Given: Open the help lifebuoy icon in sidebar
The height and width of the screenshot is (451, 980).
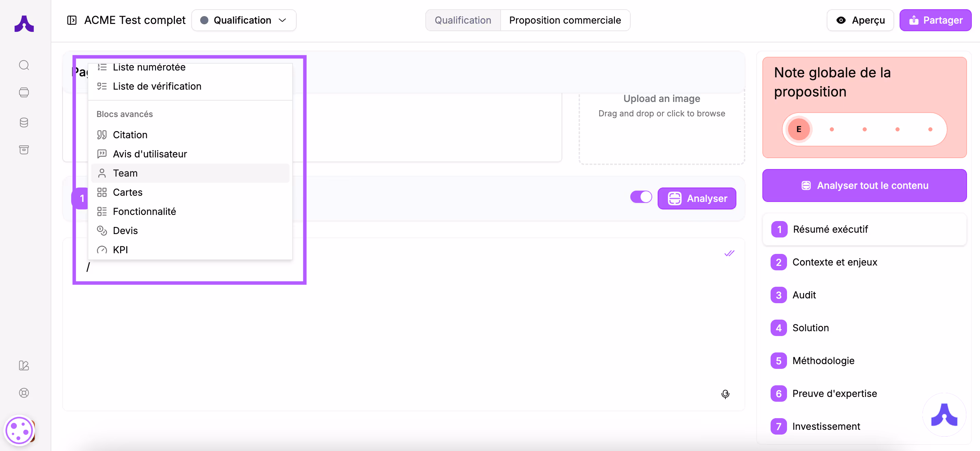Looking at the screenshot, I should (x=24, y=393).
